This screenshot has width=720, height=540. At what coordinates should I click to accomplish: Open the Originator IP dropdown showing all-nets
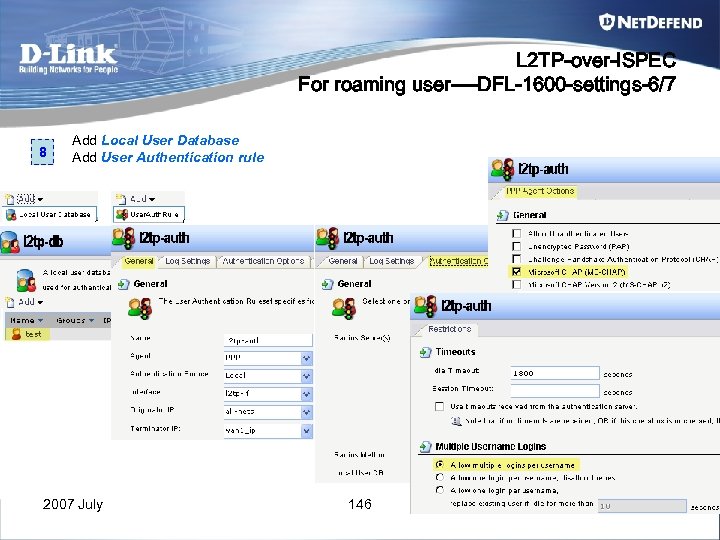tap(306, 412)
